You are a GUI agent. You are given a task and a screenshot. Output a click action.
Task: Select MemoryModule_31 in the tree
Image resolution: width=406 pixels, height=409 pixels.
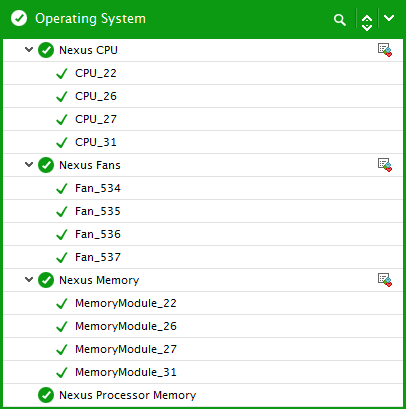203,372
